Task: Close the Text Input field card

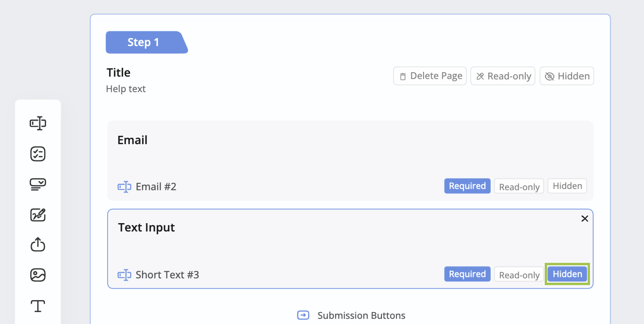Action: (585, 219)
